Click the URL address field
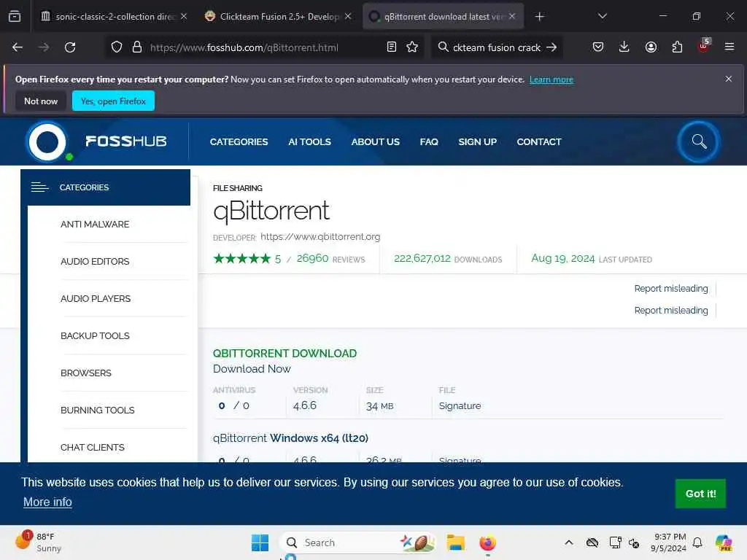 (x=264, y=47)
